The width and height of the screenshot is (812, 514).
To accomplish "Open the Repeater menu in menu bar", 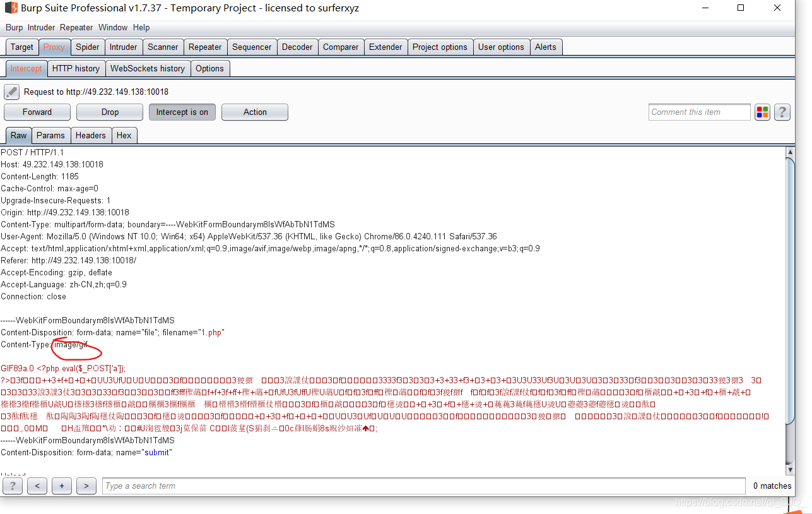I will (x=76, y=27).
